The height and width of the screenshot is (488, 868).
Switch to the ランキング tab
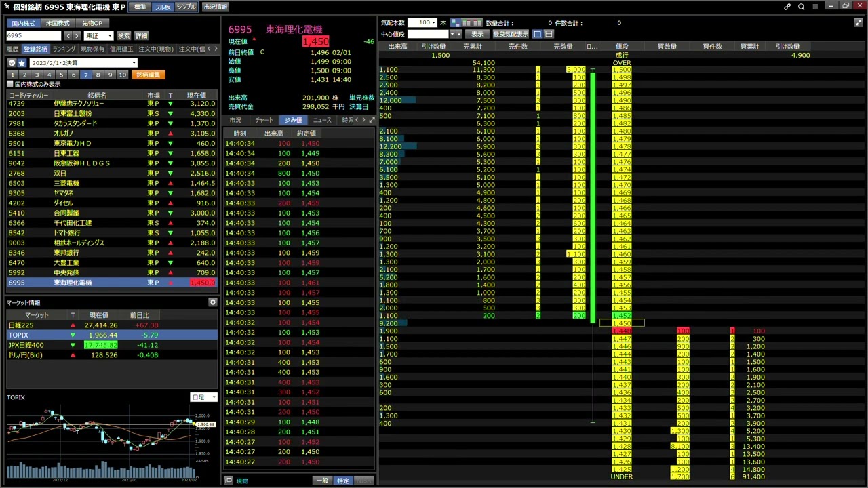64,49
